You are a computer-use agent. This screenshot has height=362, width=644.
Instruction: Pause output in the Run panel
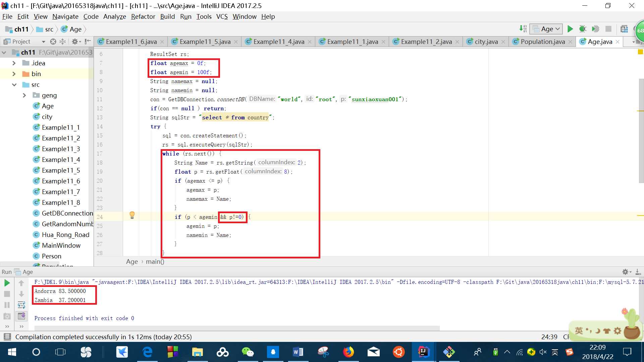click(x=7, y=305)
